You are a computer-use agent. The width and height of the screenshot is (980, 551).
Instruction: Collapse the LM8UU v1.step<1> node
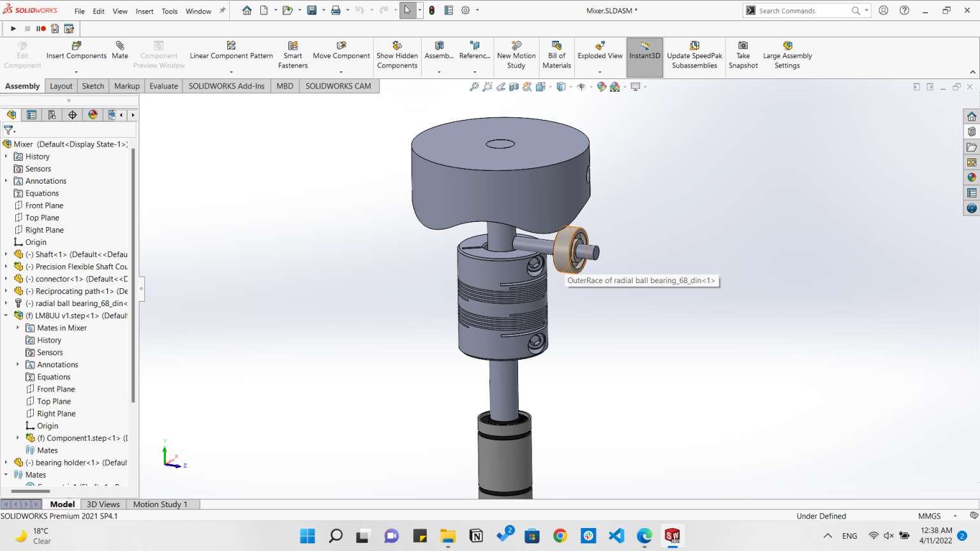tap(6, 316)
